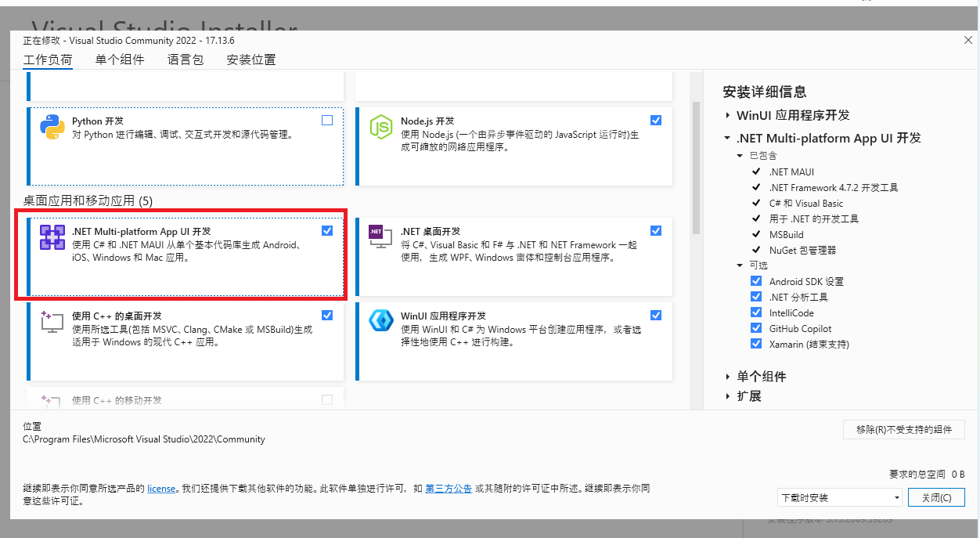This screenshot has height=538, width=980.
Task: Click the 使用 C++ 的桌面开发 icon
Action: pyautogui.click(x=52, y=321)
